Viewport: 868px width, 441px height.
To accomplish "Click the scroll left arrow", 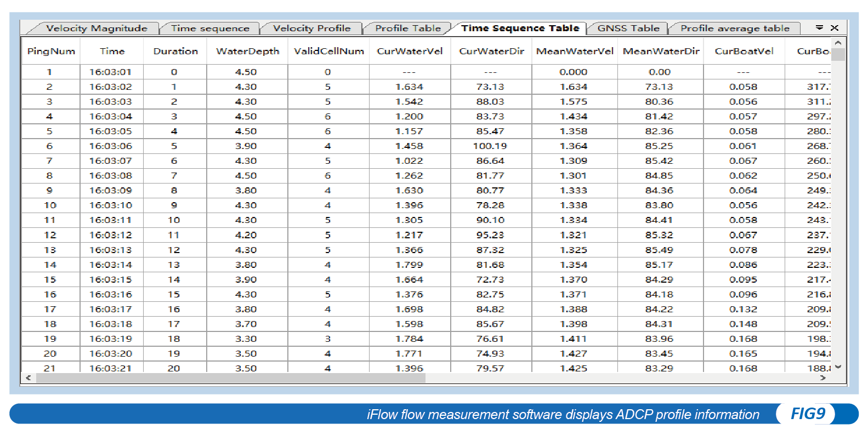I will point(29,378).
